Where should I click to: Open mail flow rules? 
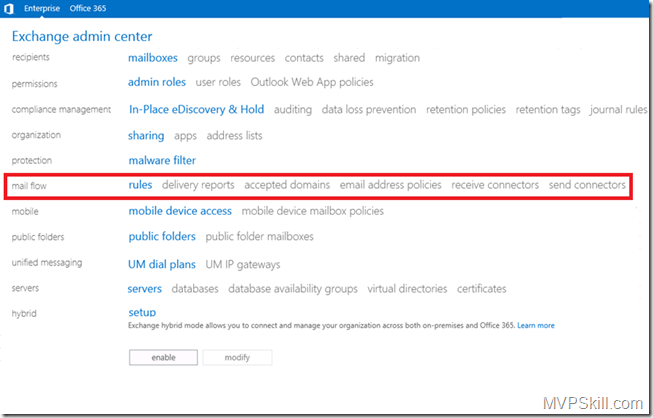coord(140,185)
